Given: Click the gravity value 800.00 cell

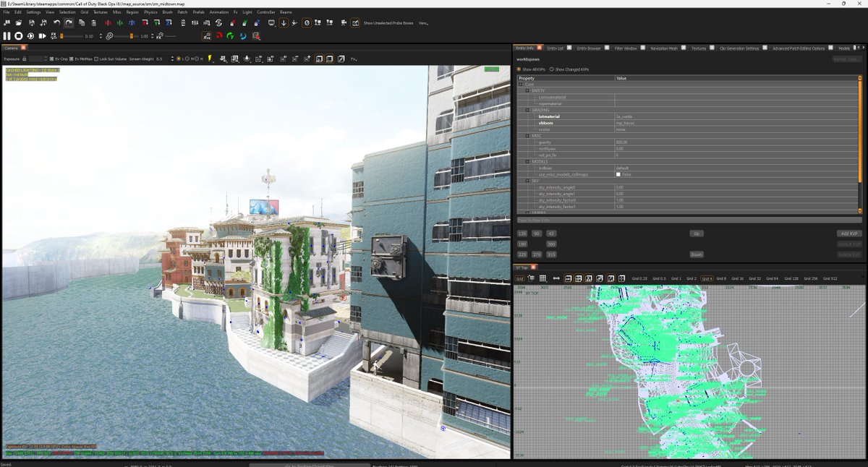Looking at the screenshot, I should pos(736,142).
